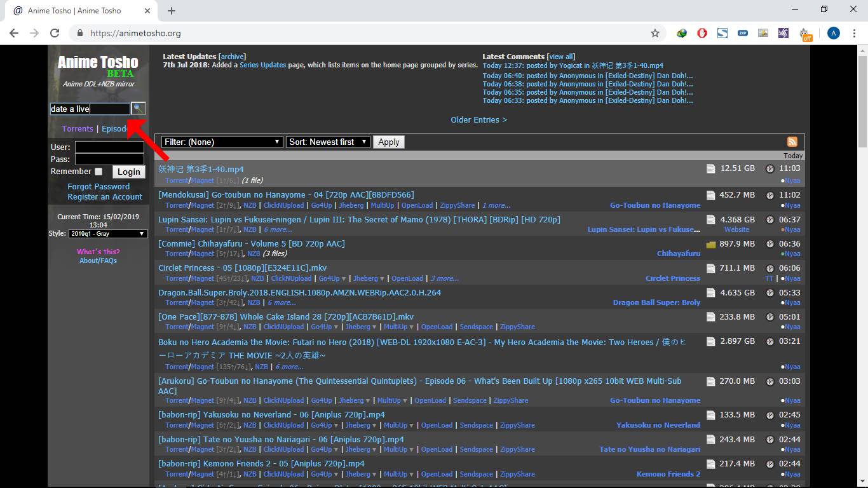This screenshot has height=488, width=868.
Task: Open Dragon Ball Super: Broly series link
Action: [x=656, y=303]
